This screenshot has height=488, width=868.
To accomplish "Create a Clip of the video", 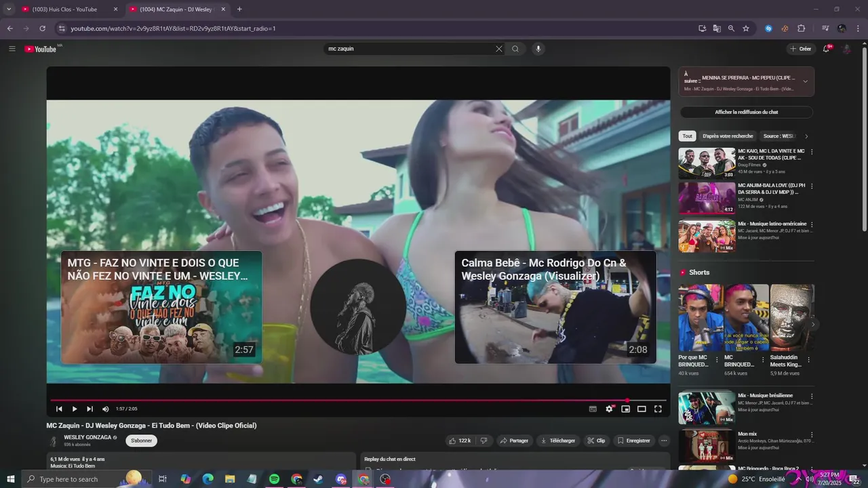I will [596, 441].
